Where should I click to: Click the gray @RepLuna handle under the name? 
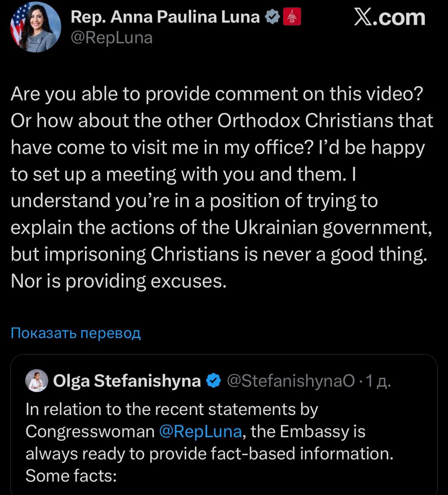click(111, 38)
